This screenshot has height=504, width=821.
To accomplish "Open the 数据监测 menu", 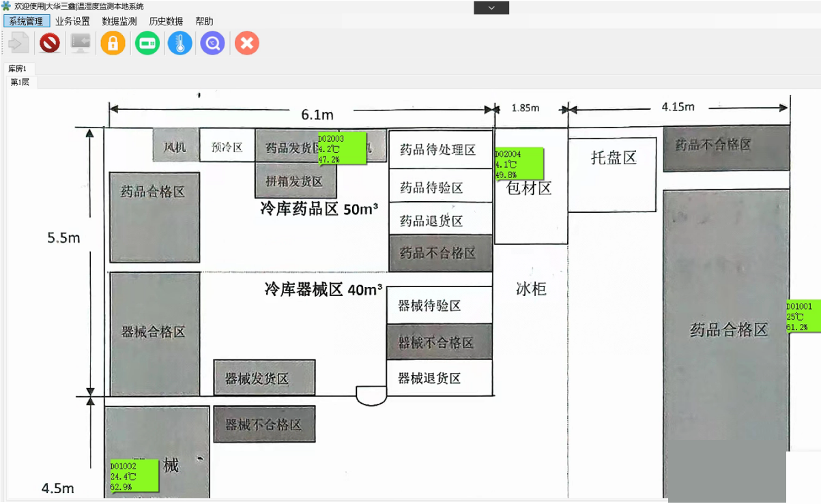I will [x=119, y=21].
